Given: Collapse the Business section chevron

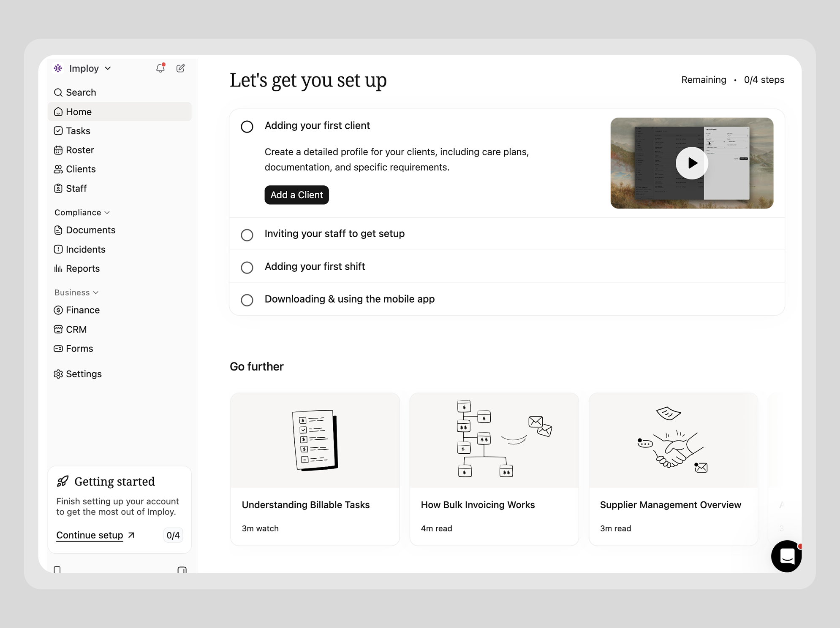Looking at the screenshot, I should (x=96, y=292).
